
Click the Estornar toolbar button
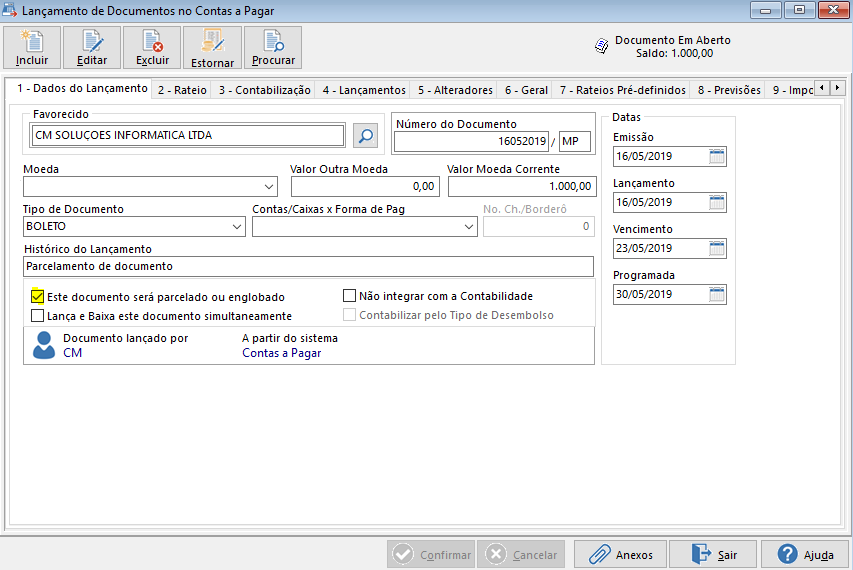[x=212, y=48]
